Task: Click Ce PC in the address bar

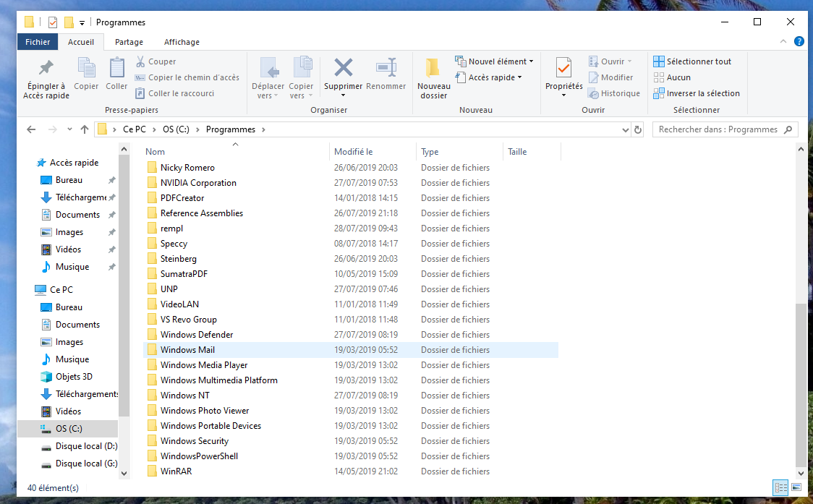Action: [135, 129]
